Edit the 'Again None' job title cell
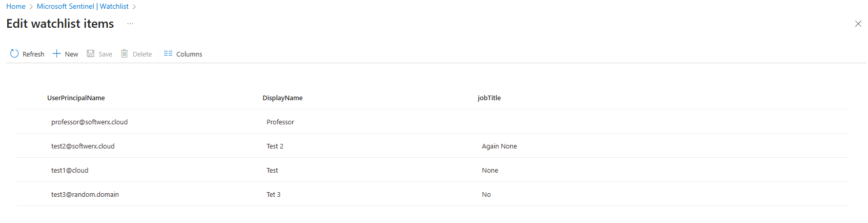The width and height of the screenshot is (868, 223). (499, 146)
